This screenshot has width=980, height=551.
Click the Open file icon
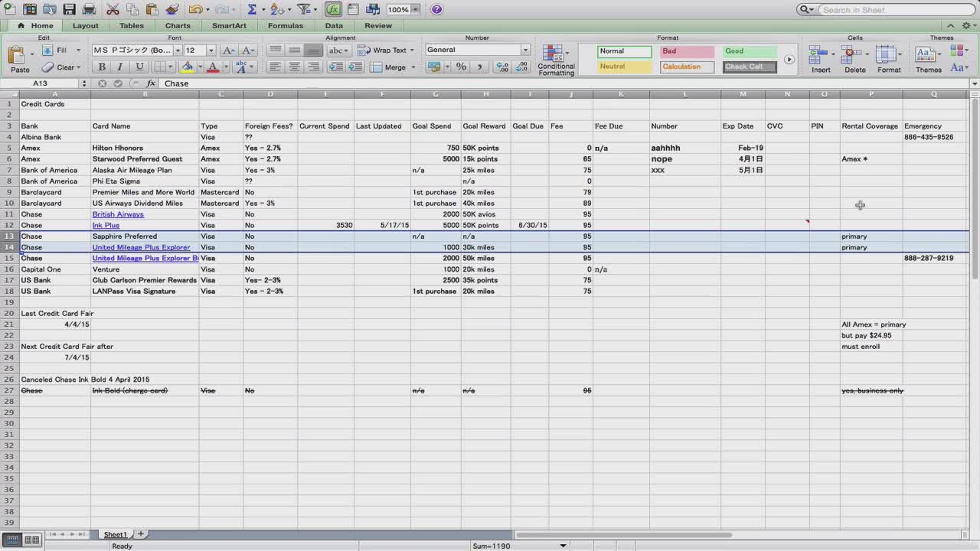point(50,9)
